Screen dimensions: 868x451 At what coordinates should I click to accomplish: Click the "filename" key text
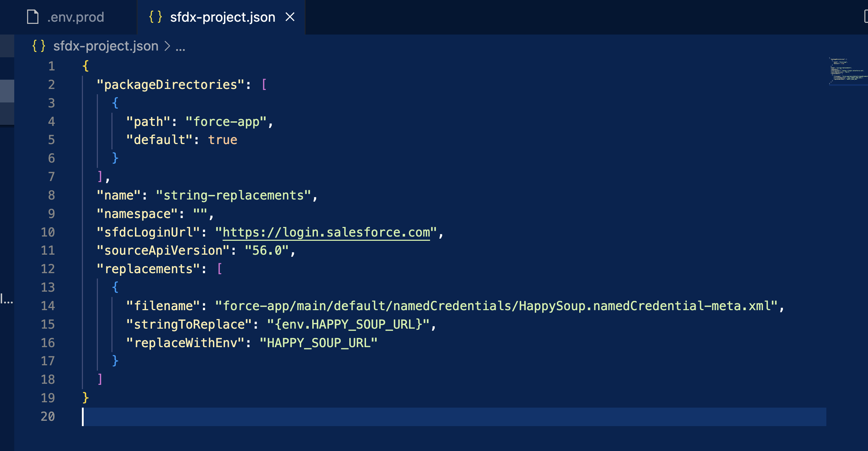pyautogui.click(x=163, y=306)
